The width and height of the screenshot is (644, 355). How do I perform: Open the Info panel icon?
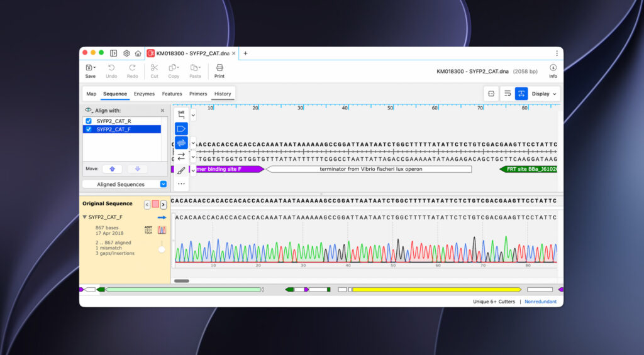coord(553,68)
